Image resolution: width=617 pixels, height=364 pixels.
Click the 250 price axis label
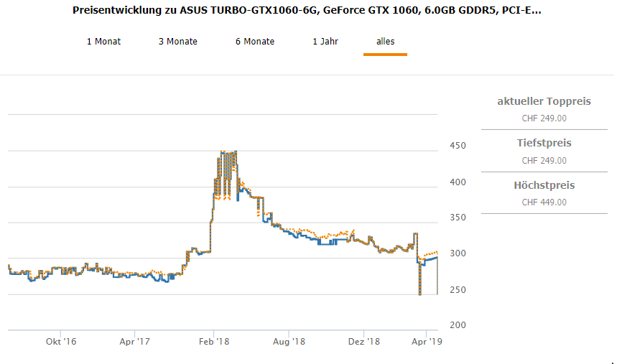pos(458,290)
